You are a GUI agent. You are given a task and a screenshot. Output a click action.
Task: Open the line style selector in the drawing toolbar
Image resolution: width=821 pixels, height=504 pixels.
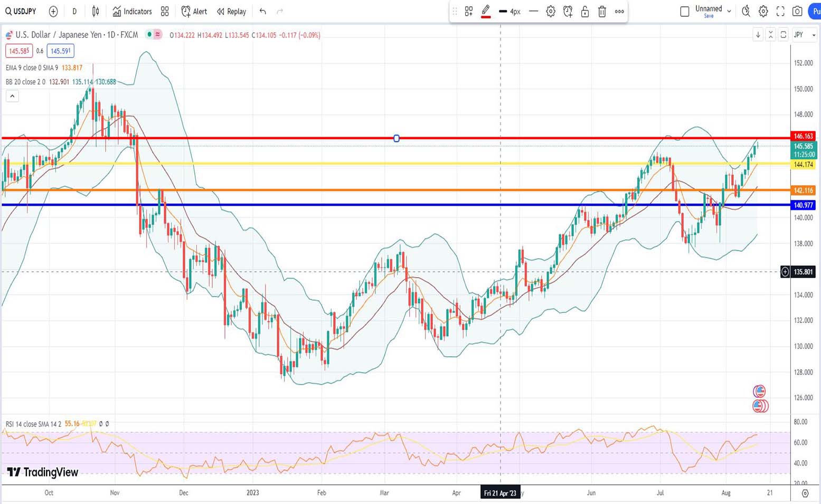tap(533, 11)
